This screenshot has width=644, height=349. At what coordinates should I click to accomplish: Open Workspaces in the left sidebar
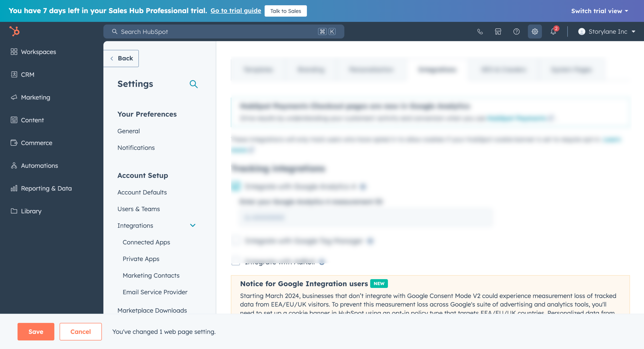tap(38, 52)
